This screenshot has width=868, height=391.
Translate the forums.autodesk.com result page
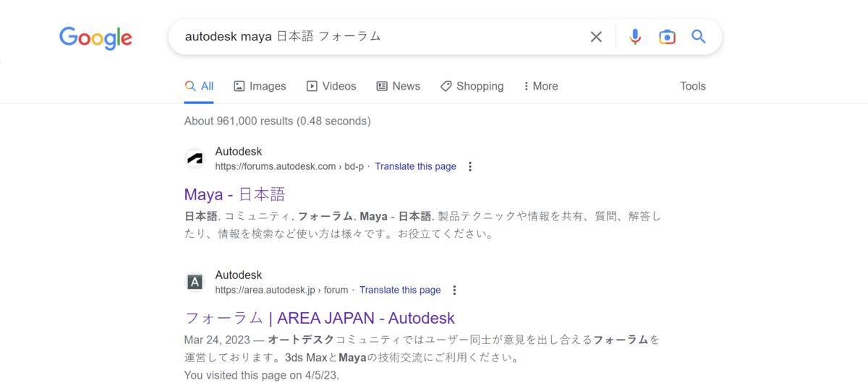coord(416,166)
